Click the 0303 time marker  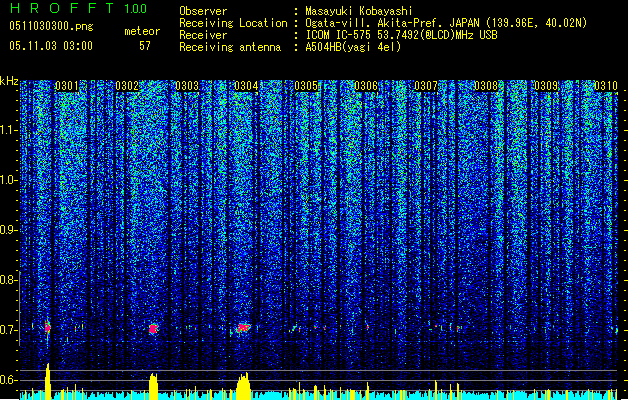click(187, 86)
